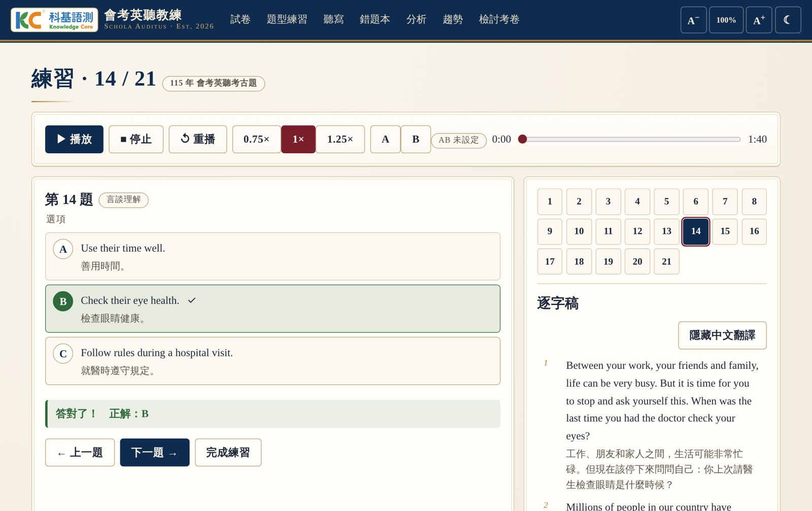Select current question 14 in the grid
Image resolution: width=812 pixels, height=511 pixels.
pos(696,231)
